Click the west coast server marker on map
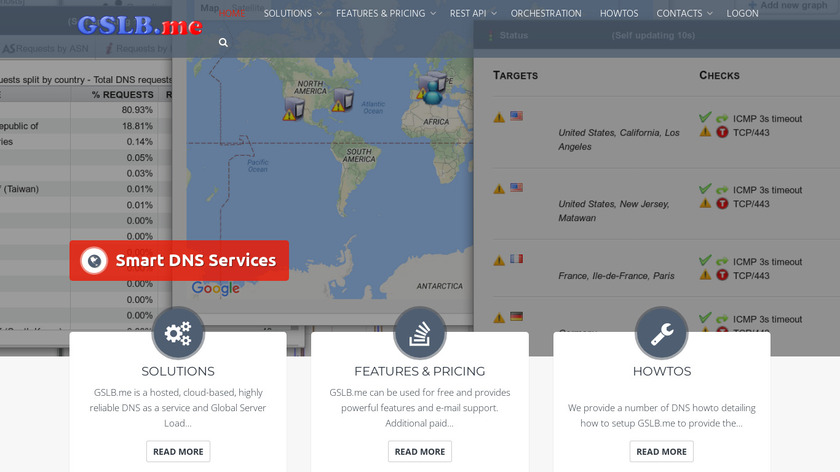Viewport: 840px width, 472px height. click(294, 109)
